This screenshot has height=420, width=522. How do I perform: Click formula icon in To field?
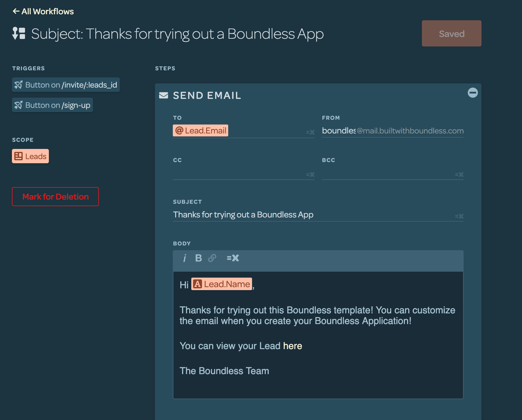coord(310,132)
